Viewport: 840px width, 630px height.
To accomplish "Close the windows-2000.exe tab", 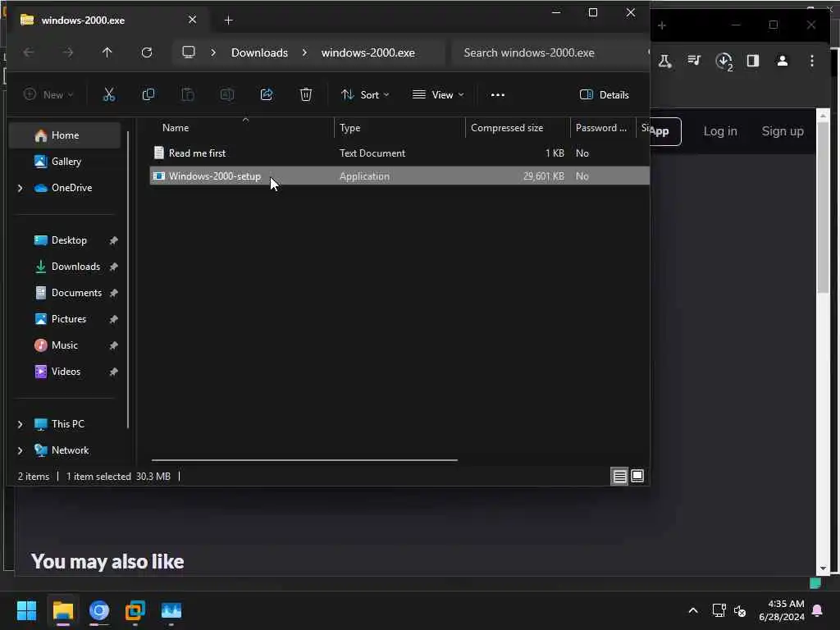I will [192, 20].
